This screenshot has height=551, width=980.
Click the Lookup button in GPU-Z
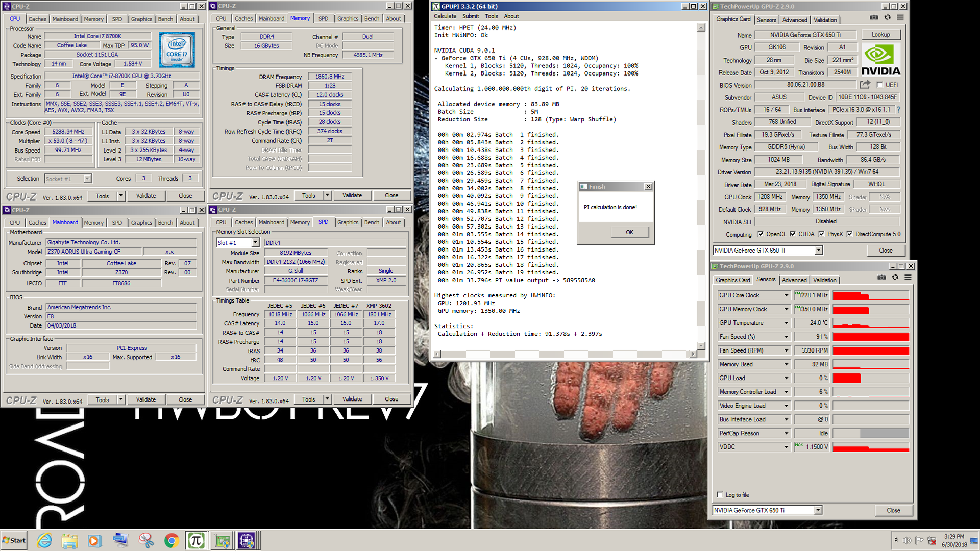(880, 35)
